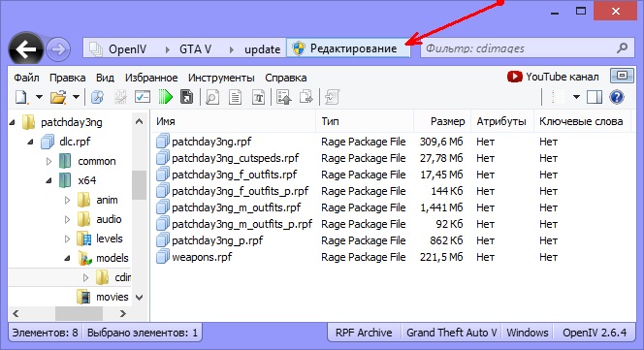Viewport: 644px width, 350px height.
Task: Click the Редактирование edit mode button
Action: 348,48
